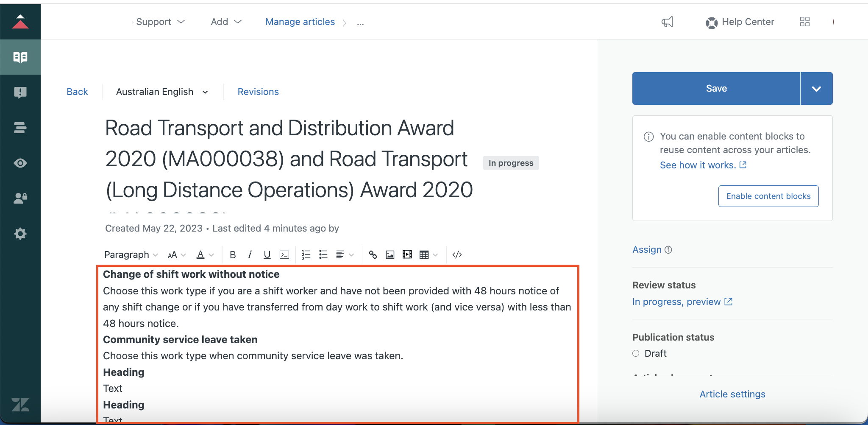Apply underline formatting
868x425 pixels.
267,254
